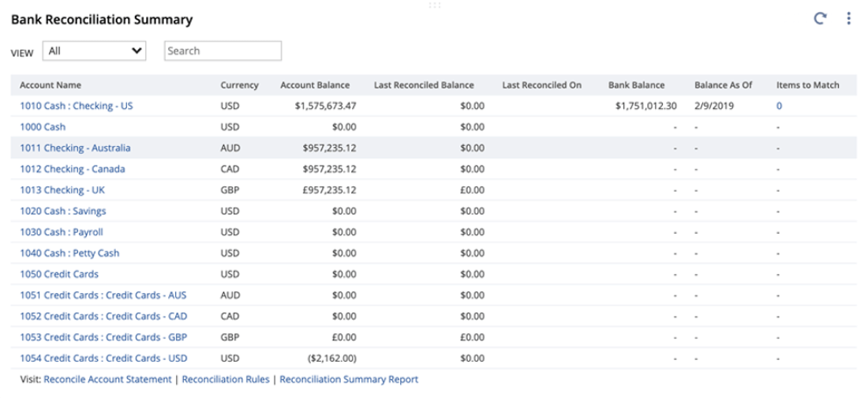Click the refresh icon in portlet header
Viewport: 868px width, 398px height.
821,18
